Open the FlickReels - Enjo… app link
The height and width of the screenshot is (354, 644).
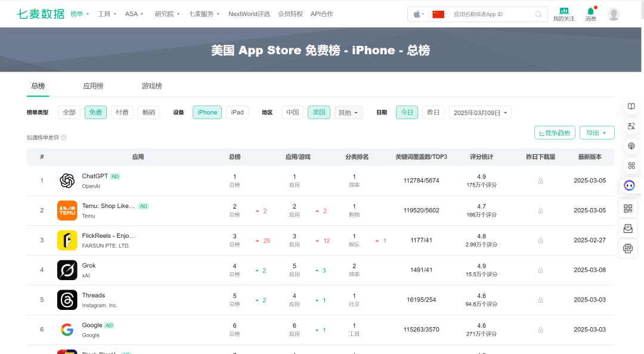click(109, 236)
